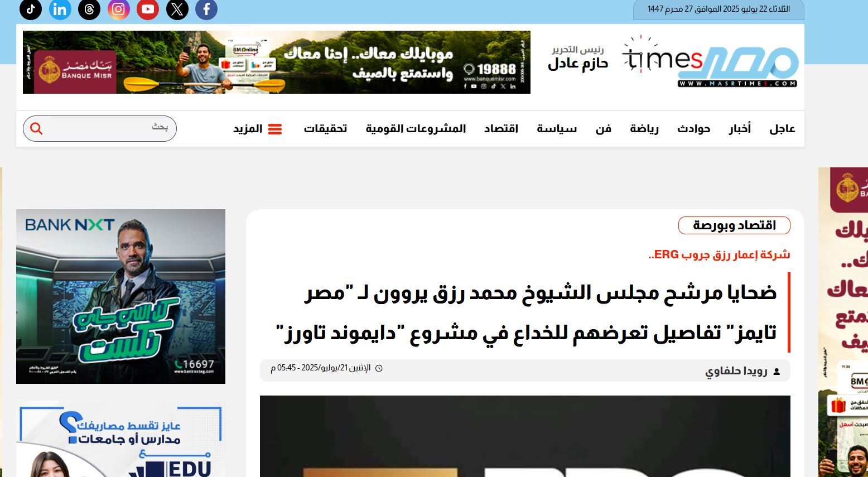Open the YouTube social icon
868x477 pixels.
(x=148, y=9)
